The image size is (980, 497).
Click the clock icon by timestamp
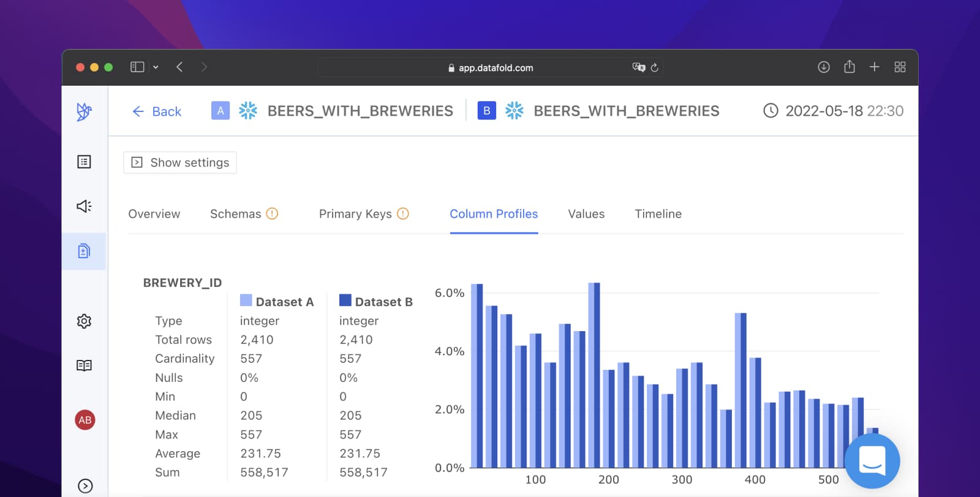click(x=771, y=111)
